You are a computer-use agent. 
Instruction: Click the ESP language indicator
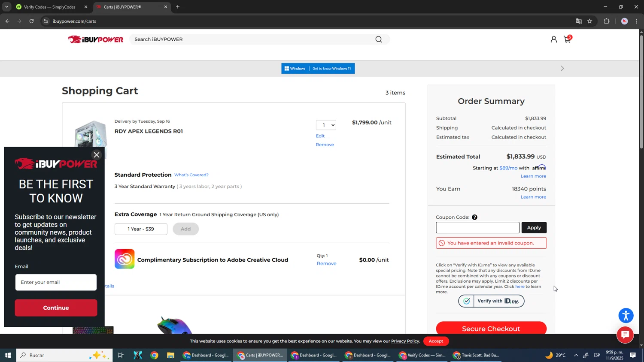pos(597,355)
